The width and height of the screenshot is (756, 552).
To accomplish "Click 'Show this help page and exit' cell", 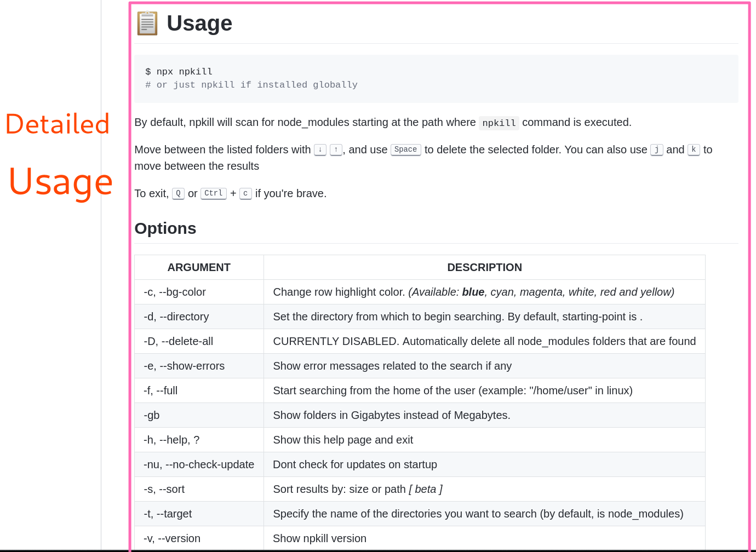I will click(485, 440).
